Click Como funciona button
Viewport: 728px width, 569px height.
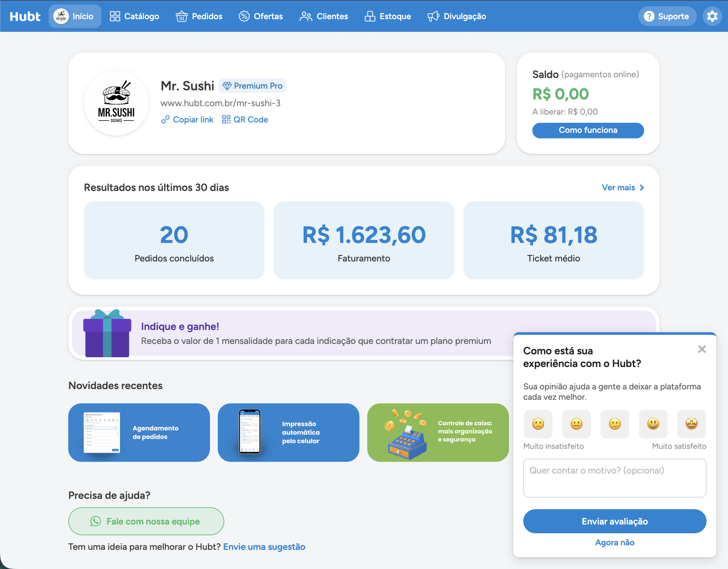coord(588,130)
